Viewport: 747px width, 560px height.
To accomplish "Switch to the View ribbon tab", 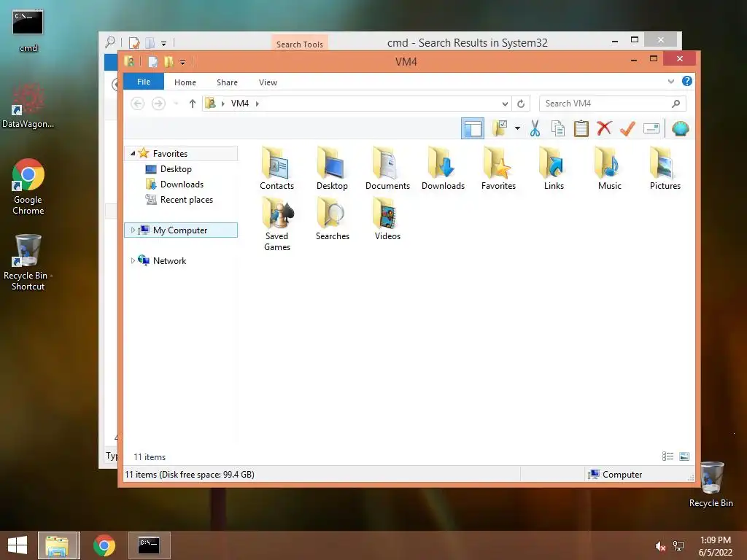I will click(x=268, y=82).
